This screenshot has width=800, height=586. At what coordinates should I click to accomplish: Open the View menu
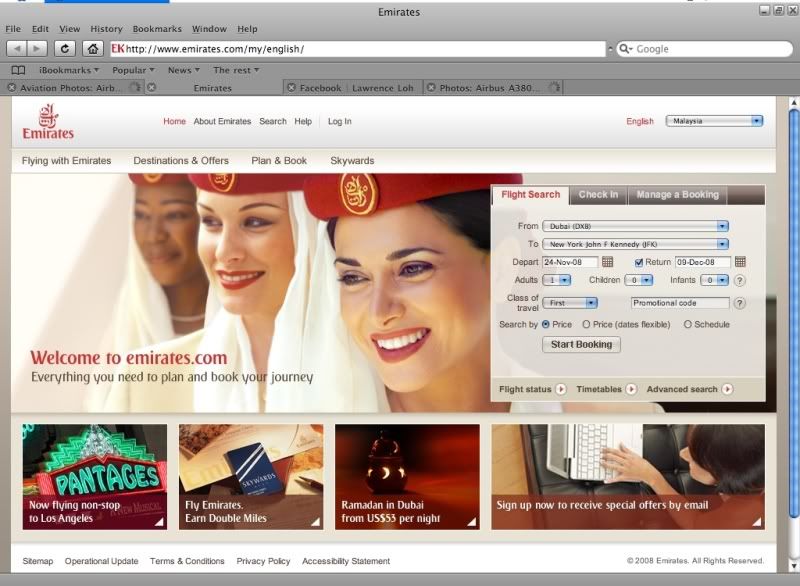(69, 29)
